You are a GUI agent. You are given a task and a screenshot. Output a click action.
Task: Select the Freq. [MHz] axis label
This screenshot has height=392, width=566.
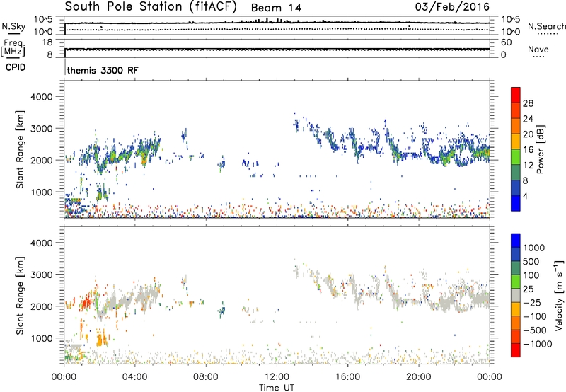point(13,48)
